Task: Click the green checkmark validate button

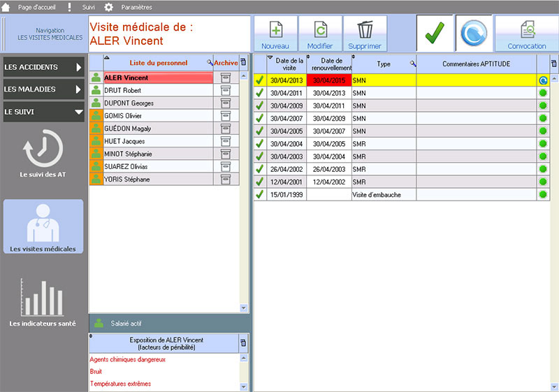Action: point(435,33)
